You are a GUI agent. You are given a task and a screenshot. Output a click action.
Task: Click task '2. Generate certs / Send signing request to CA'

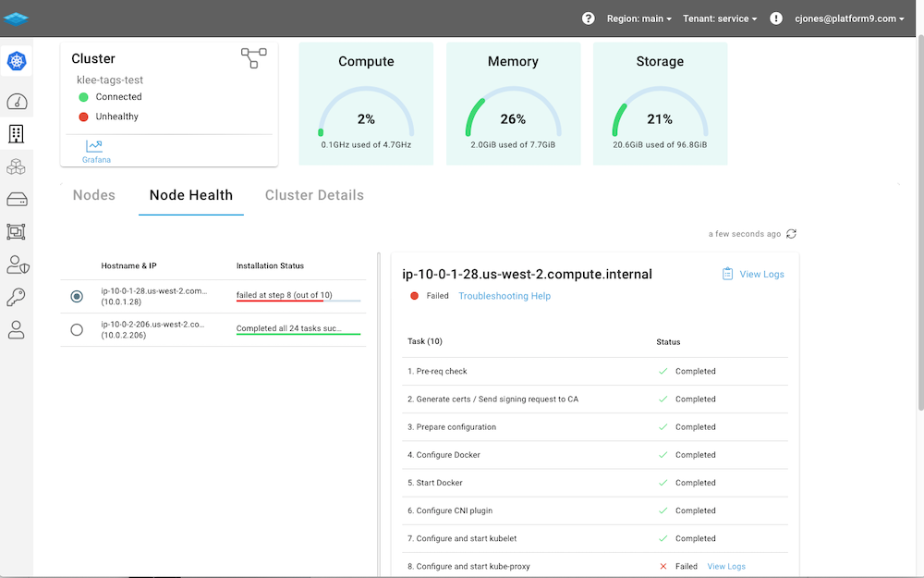coord(492,400)
